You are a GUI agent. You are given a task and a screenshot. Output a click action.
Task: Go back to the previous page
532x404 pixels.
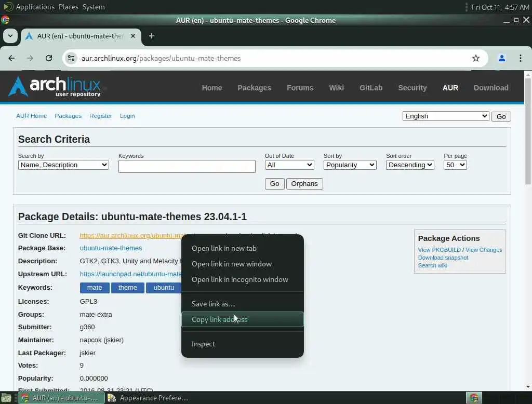click(x=11, y=58)
